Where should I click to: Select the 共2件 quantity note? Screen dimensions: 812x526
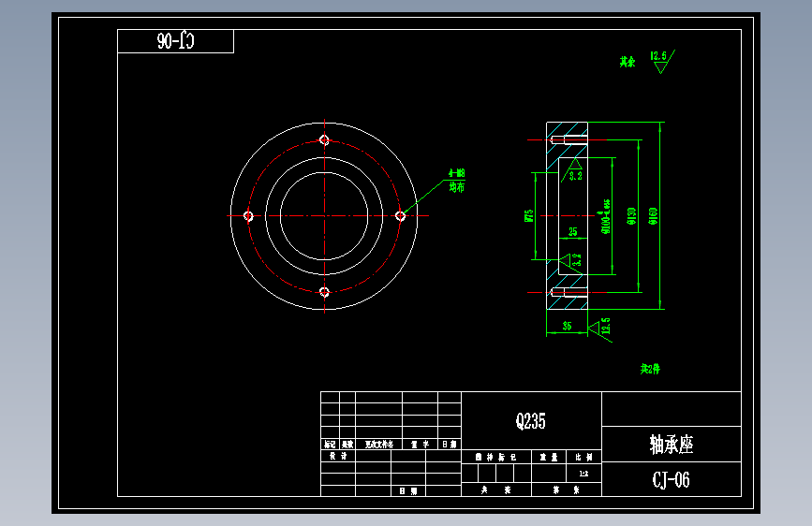click(x=650, y=369)
